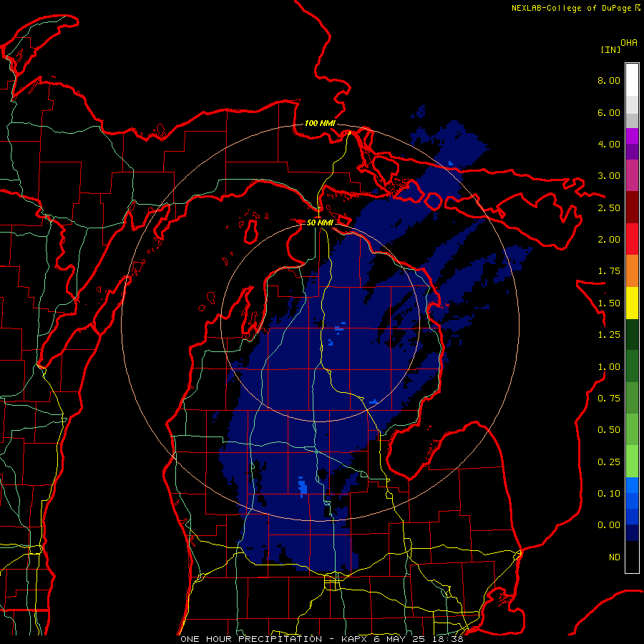Click the 1.00 legend value
The height and width of the screenshot is (644, 644).
click(609, 367)
